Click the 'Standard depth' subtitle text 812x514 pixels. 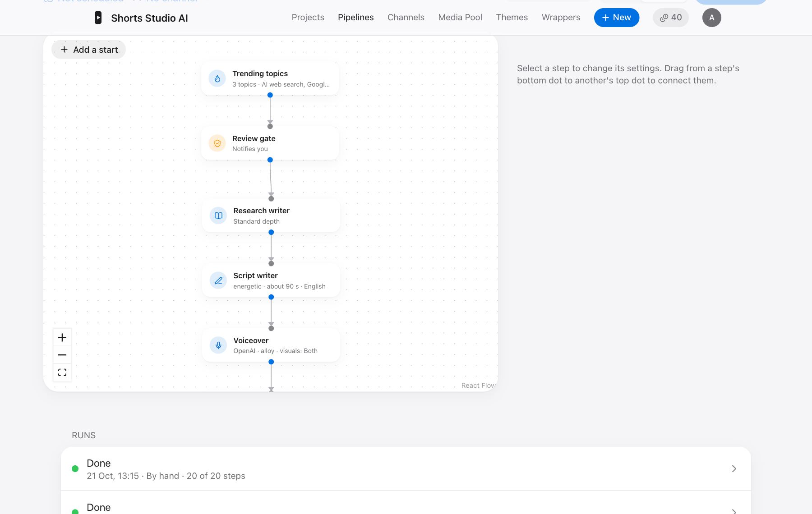[x=256, y=221]
